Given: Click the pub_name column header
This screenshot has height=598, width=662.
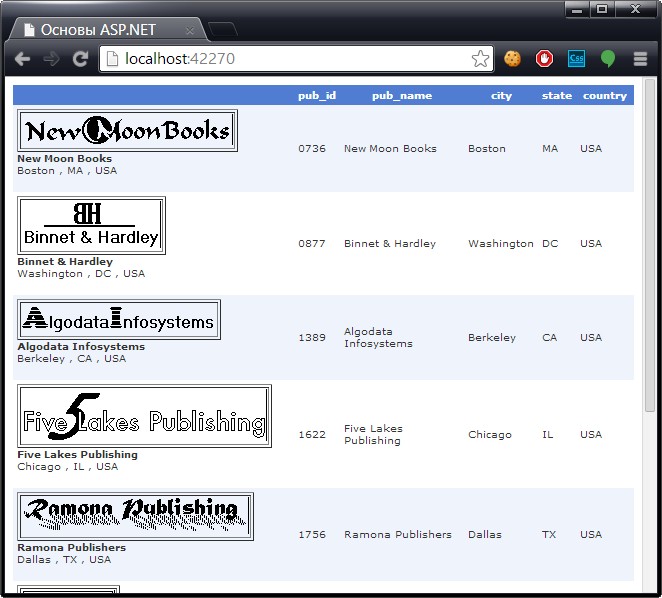Looking at the screenshot, I should [402, 95].
